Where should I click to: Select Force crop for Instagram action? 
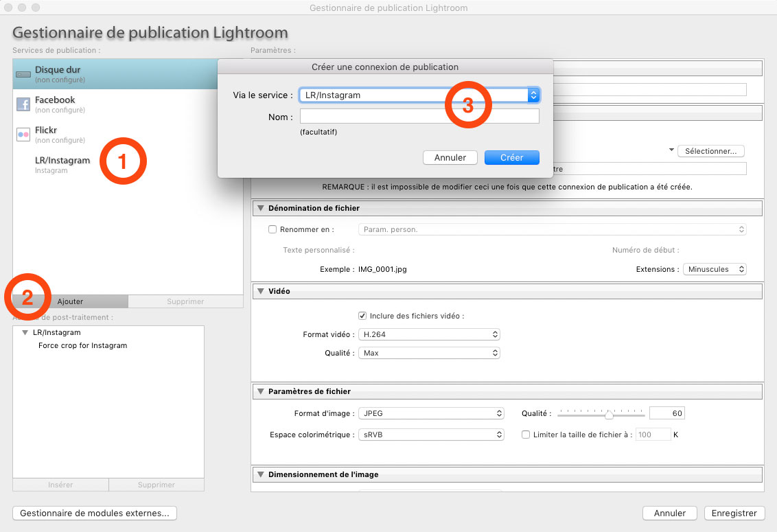pos(82,345)
